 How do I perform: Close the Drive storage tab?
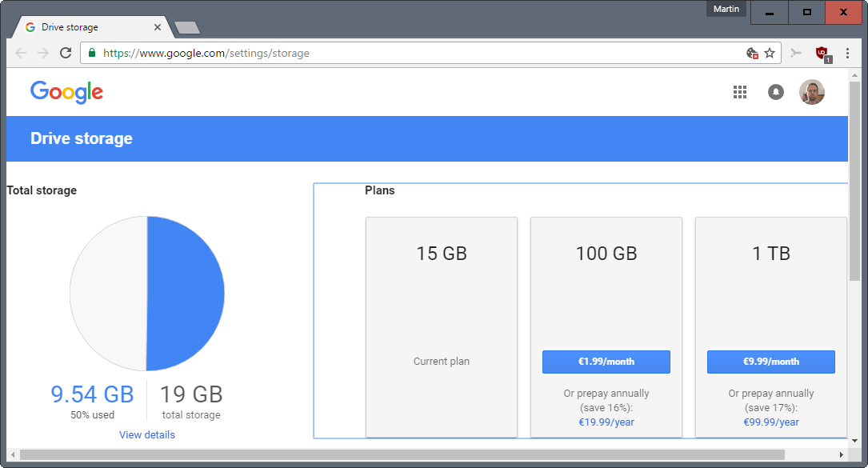(x=158, y=27)
